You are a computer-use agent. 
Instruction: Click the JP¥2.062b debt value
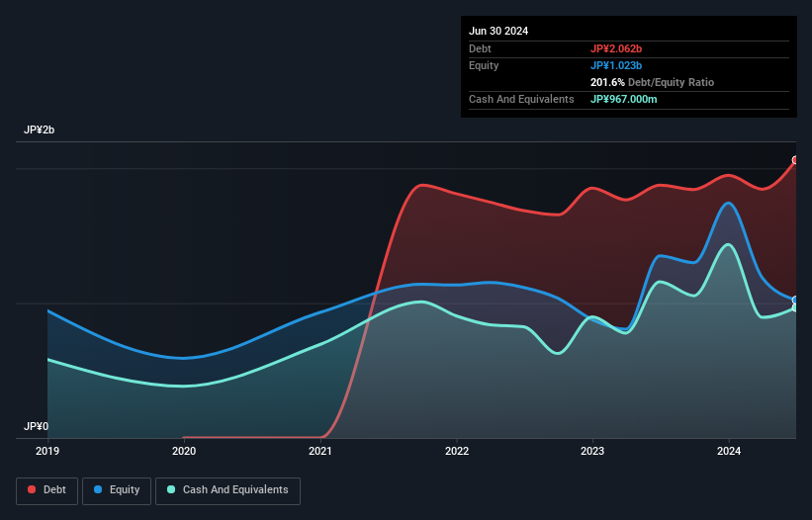[x=616, y=48]
